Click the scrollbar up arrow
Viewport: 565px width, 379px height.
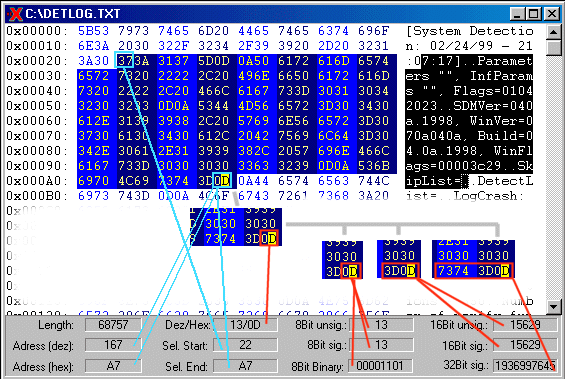click(553, 32)
